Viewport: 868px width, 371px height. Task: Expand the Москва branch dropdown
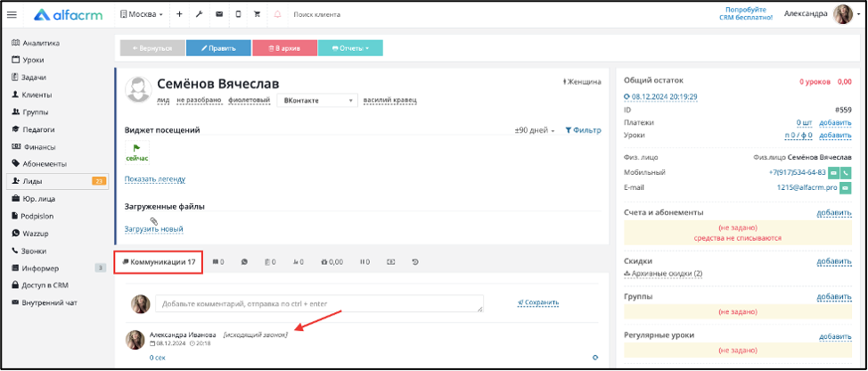click(x=142, y=15)
